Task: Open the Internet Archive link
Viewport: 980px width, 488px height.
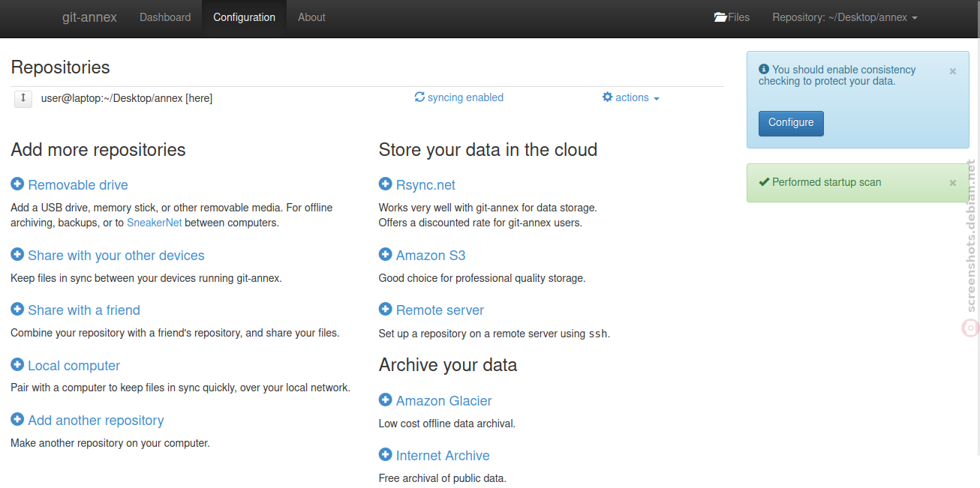Action: coord(443,456)
